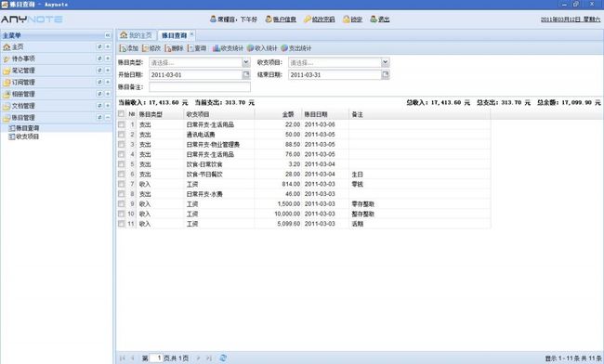The width and height of the screenshot is (604, 364).
Task: Check row 11 工资 5,099.60
Action: coord(122,224)
